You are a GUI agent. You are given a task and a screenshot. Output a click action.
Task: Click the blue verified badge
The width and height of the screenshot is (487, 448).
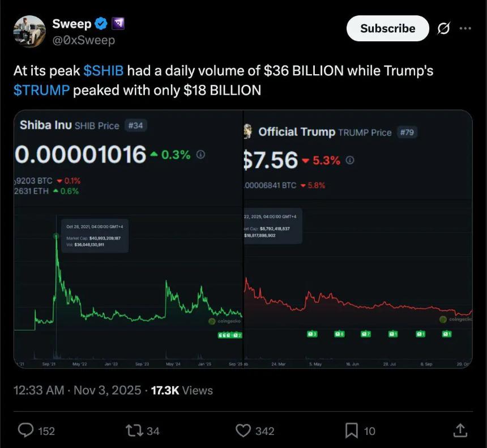(101, 24)
